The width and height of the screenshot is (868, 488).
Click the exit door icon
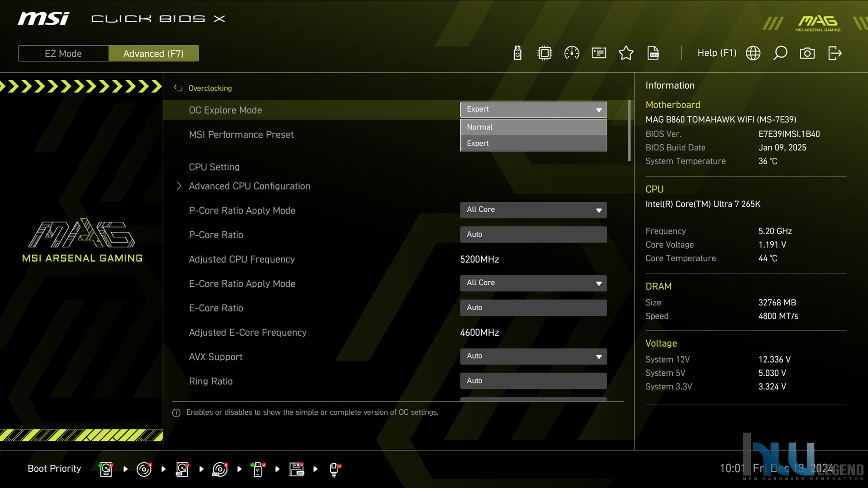835,53
